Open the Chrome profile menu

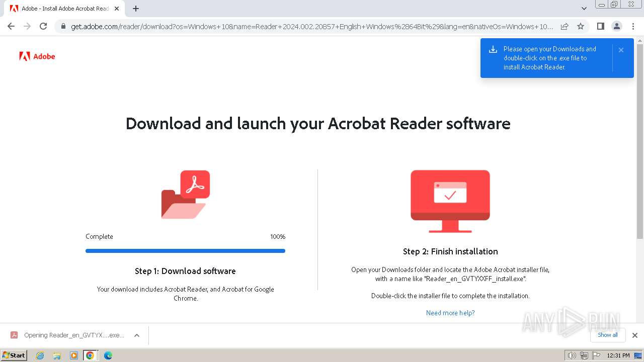pos(616,26)
